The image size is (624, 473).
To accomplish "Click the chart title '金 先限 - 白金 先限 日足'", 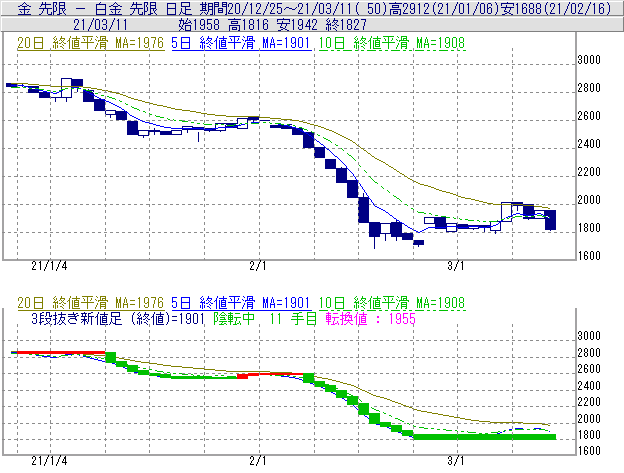I will click(x=104, y=8).
